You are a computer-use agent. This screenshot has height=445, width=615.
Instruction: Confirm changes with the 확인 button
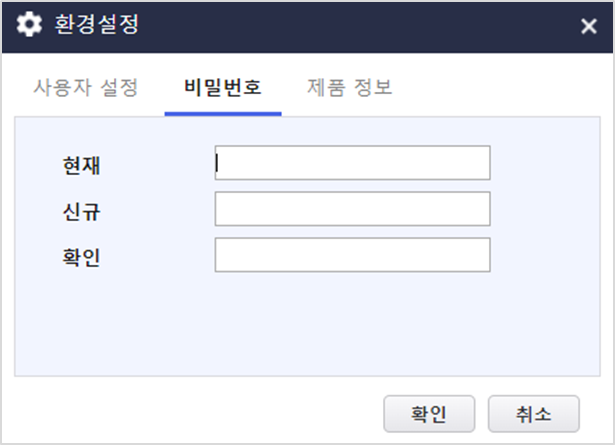pyautogui.click(x=429, y=414)
